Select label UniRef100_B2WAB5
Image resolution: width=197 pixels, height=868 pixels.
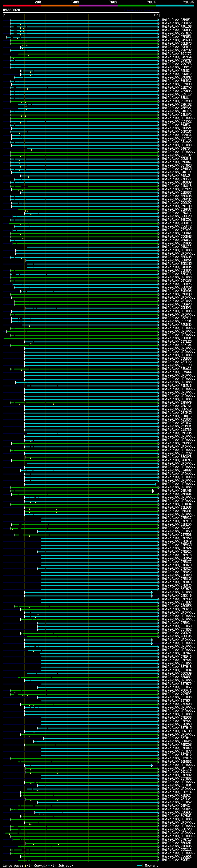pos(176,812)
